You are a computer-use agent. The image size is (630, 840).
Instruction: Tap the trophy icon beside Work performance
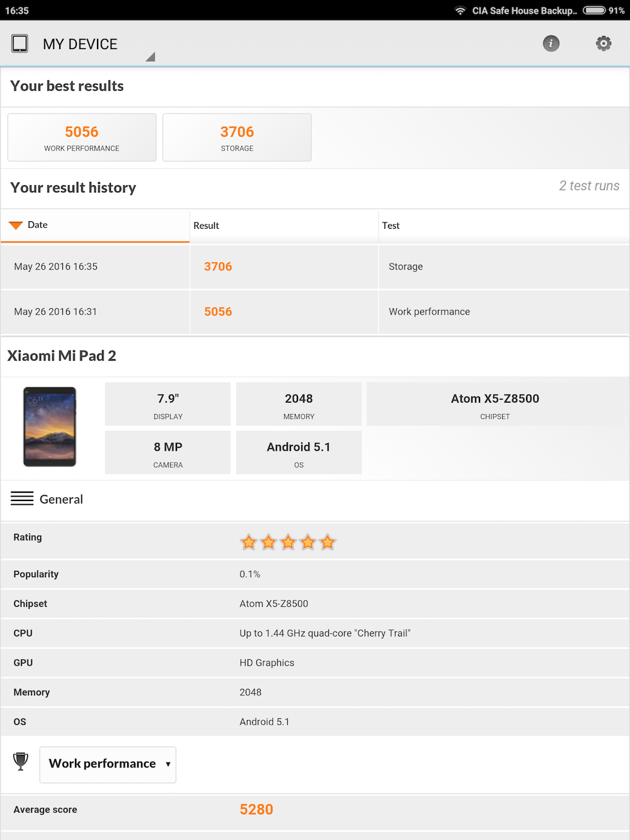point(21,761)
